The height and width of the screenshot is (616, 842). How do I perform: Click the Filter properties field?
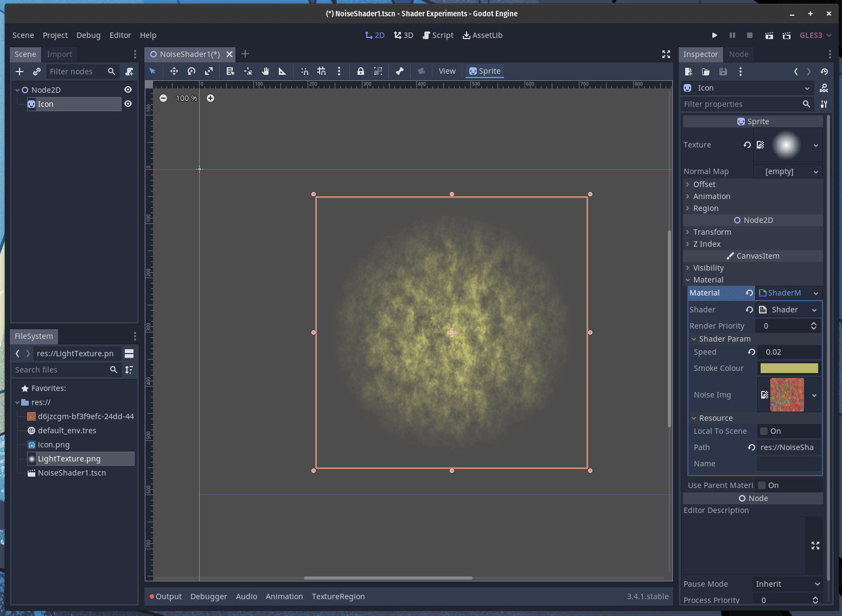click(747, 104)
